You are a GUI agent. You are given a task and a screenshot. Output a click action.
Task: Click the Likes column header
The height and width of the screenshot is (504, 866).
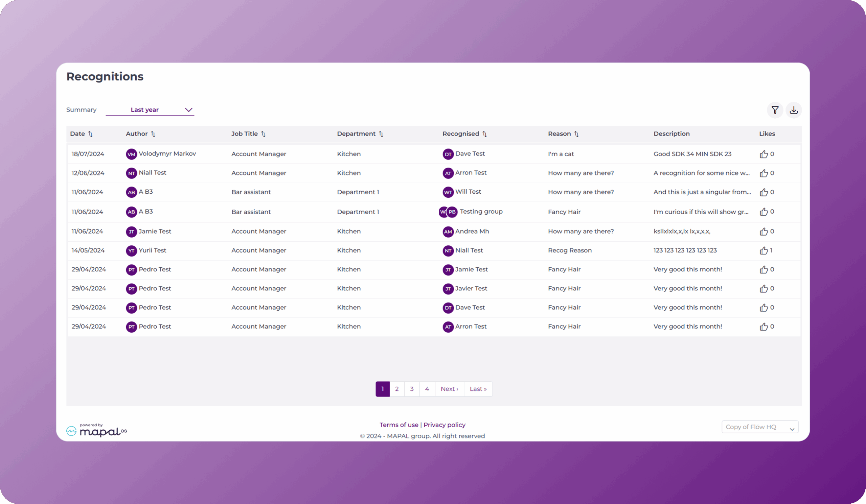(767, 134)
